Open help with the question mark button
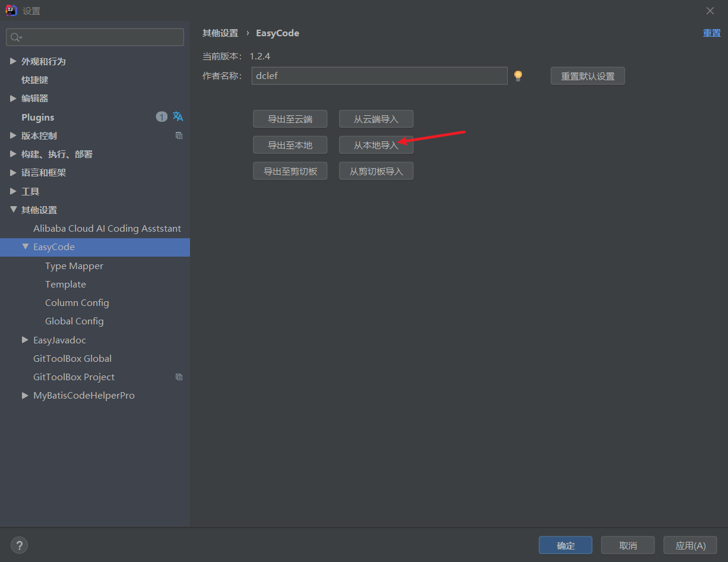The width and height of the screenshot is (728, 562). coord(19,545)
